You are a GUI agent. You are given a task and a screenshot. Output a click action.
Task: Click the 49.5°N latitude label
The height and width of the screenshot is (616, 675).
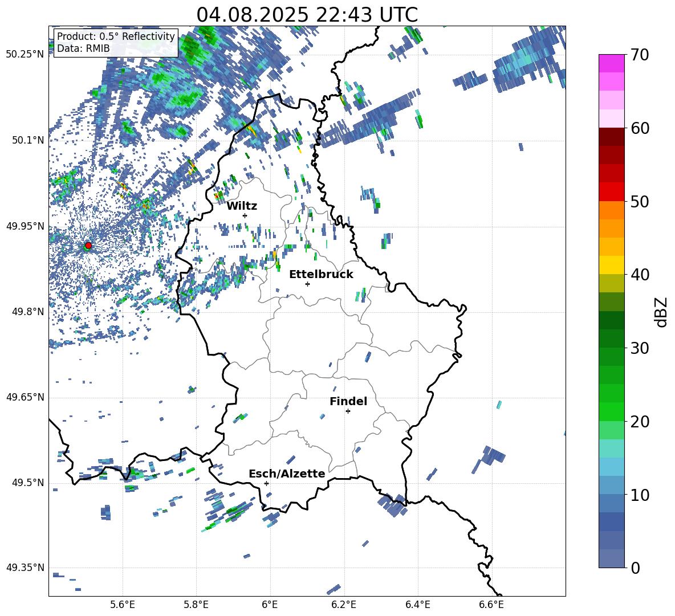[x=27, y=483]
